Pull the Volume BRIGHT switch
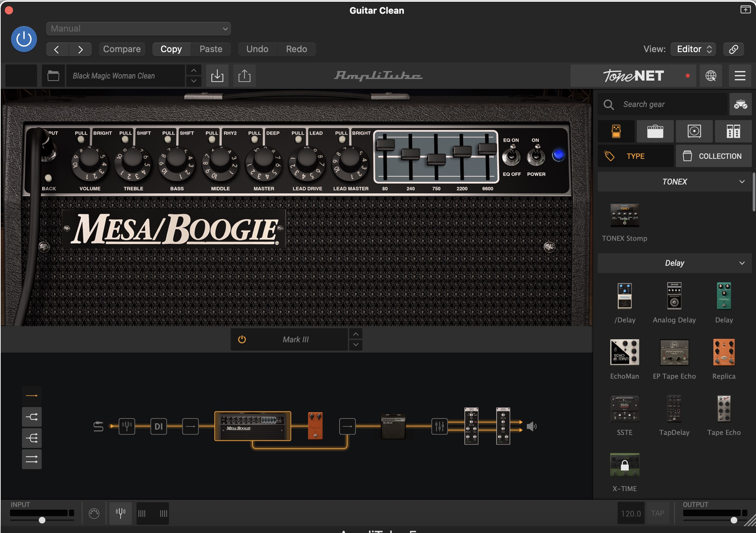This screenshot has width=756, height=533. [81, 139]
